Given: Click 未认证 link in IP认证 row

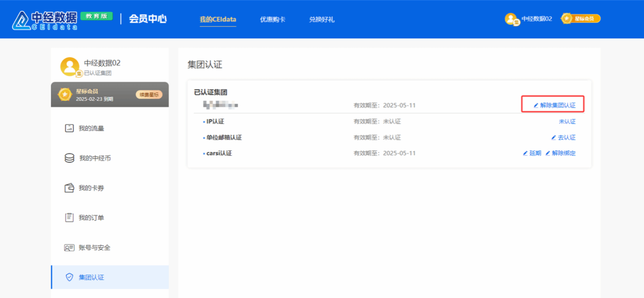Looking at the screenshot, I should click(x=567, y=121).
